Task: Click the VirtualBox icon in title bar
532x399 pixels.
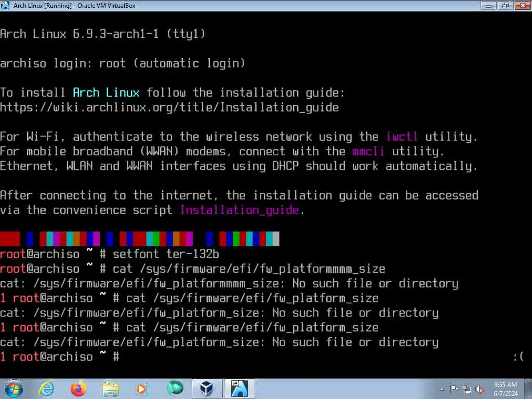Action: coord(5,5)
